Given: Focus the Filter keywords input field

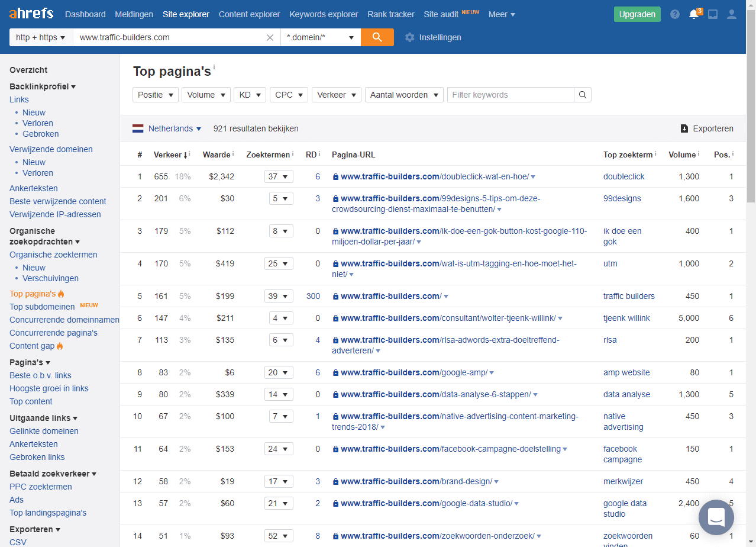Looking at the screenshot, I should pyautogui.click(x=511, y=95).
